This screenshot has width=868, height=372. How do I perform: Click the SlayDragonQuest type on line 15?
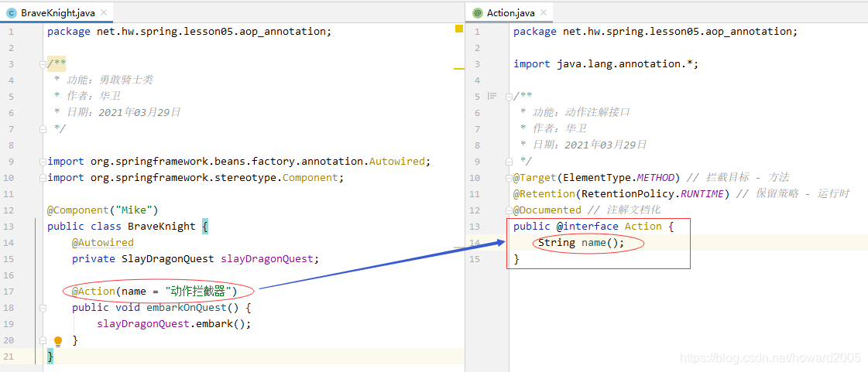tap(168, 258)
